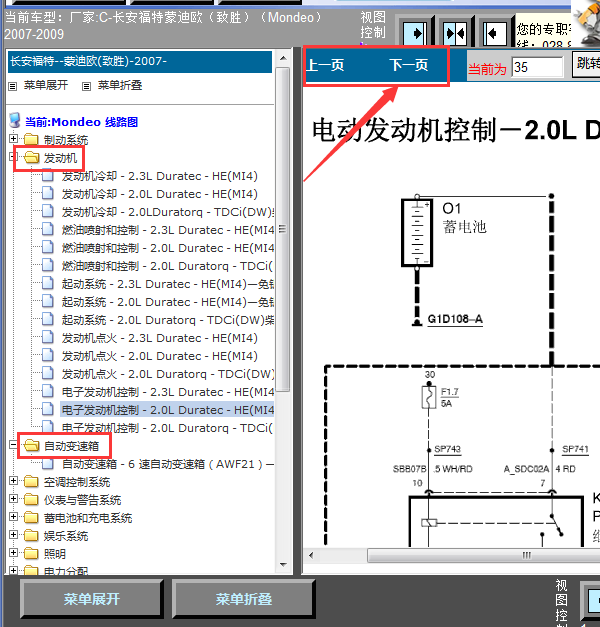Expand the 蓄电池和充电系统 folder

pos(13,517)
